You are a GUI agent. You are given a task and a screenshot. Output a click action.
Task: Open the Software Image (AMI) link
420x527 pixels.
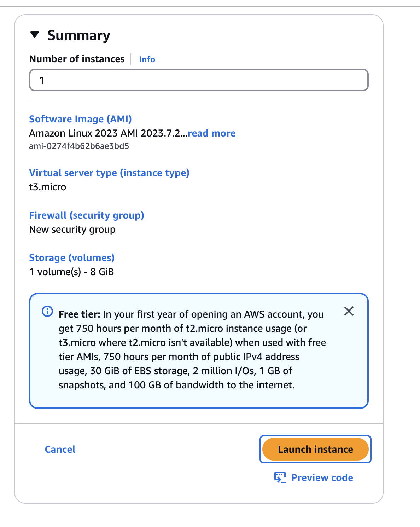[81, 119]
